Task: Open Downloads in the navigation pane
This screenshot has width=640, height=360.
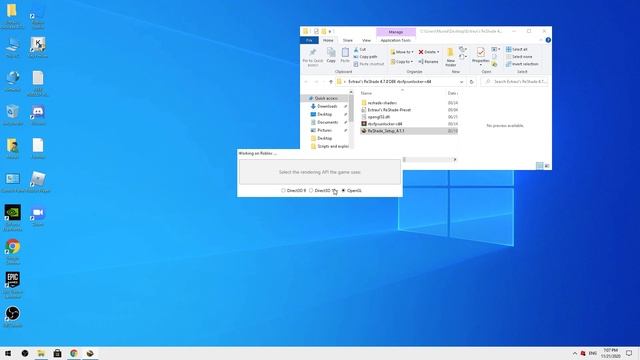Action: (x=327, y=106)
